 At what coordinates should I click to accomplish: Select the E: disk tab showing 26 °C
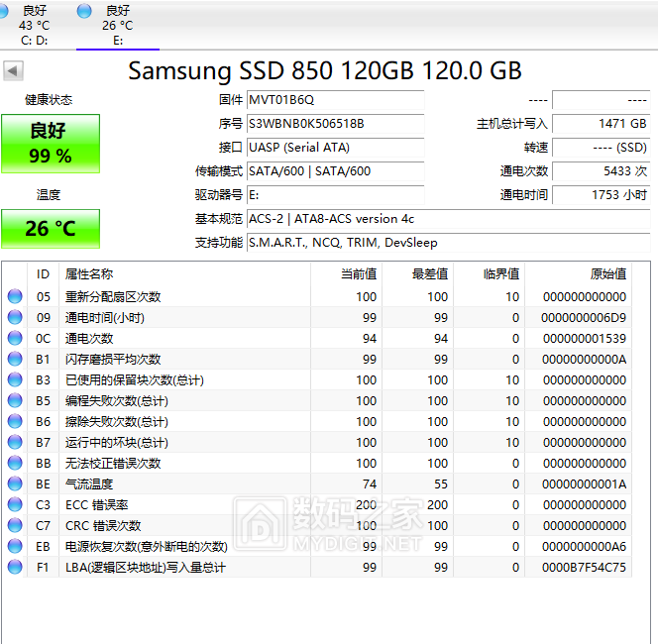pos(118,25)
